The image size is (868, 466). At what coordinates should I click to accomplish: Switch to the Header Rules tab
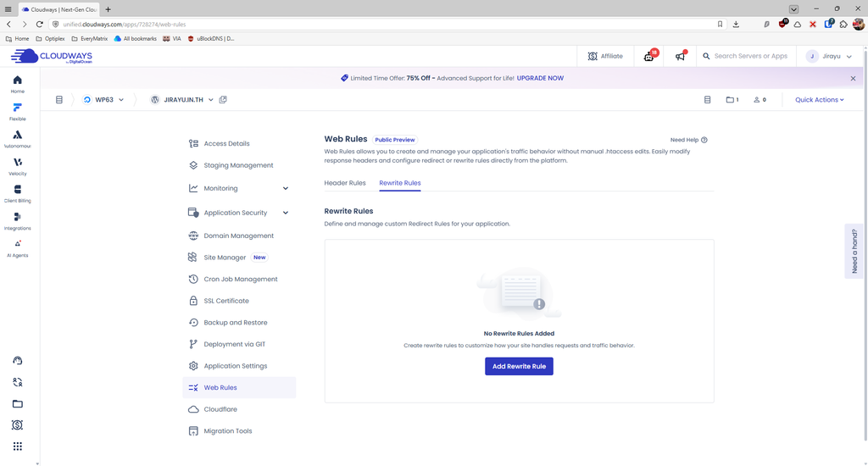tap(345, 183)
